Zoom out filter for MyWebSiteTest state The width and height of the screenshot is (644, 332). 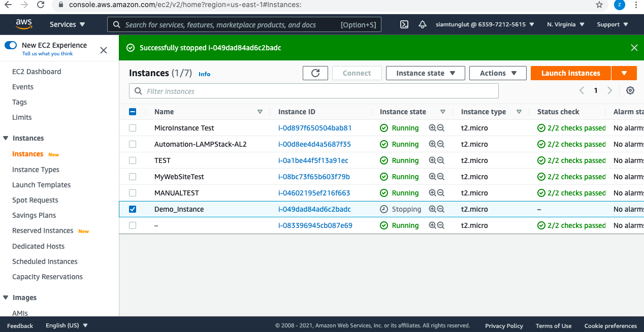(x=441, y=177)
